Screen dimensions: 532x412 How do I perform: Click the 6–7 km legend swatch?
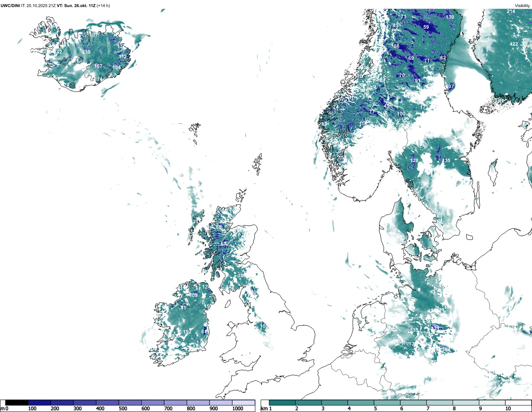(413, 402)
